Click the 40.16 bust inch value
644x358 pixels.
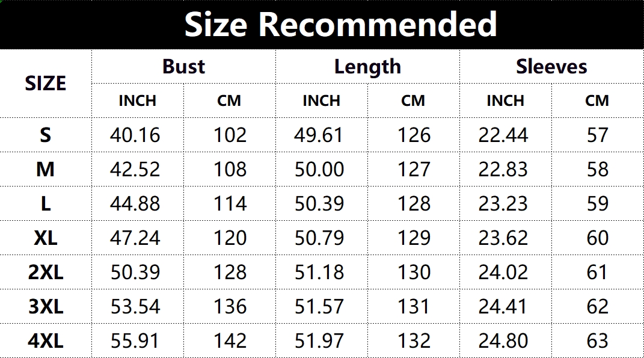[x=135, y=135]
